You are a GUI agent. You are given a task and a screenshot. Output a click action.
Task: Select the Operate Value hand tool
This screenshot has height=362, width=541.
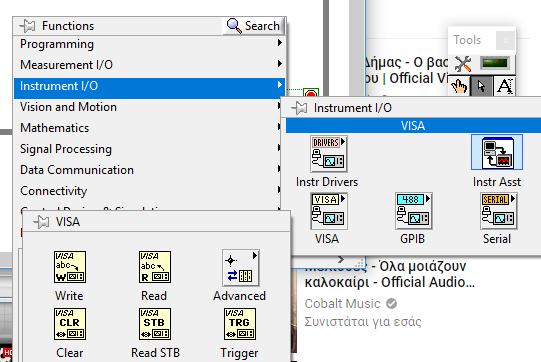pos(459,85)
